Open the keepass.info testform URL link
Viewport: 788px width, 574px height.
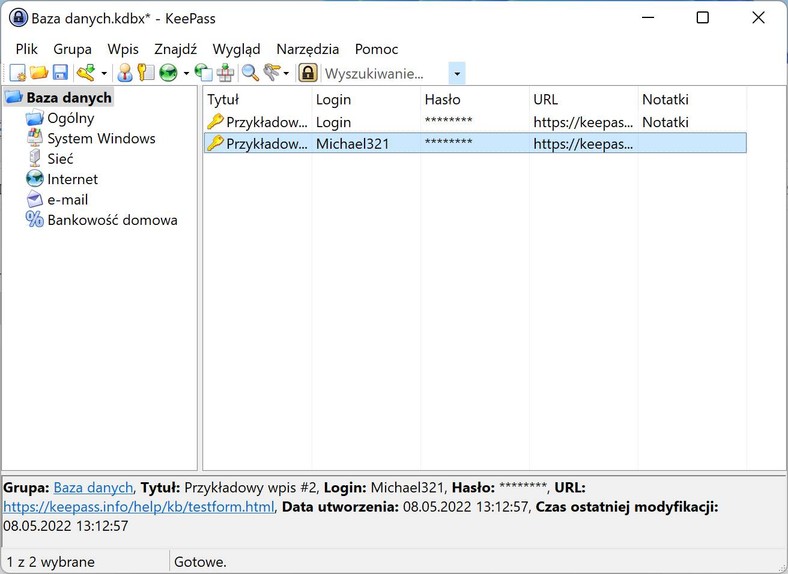click(139, 507)
